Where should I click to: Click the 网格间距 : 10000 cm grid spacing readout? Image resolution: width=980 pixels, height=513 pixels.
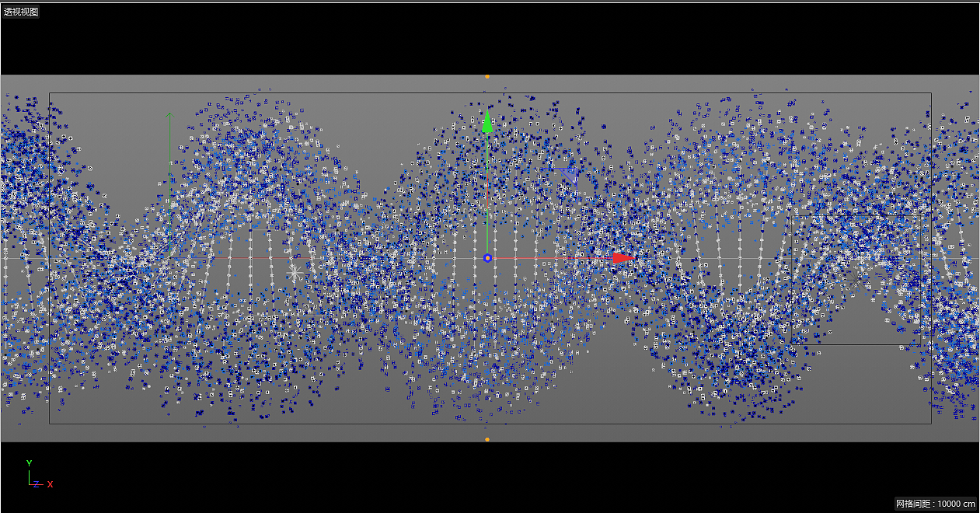coord(936,504)
